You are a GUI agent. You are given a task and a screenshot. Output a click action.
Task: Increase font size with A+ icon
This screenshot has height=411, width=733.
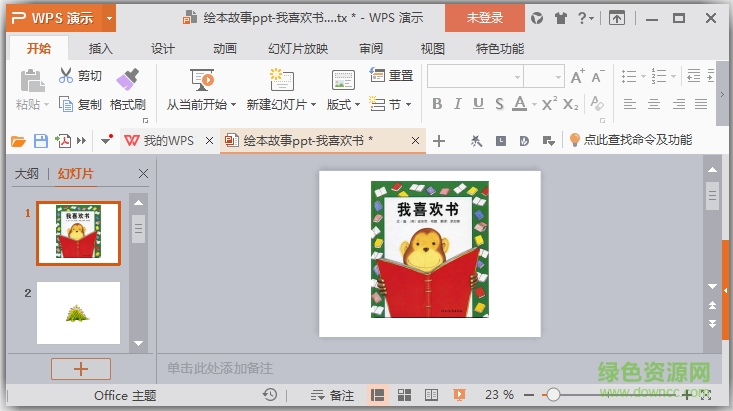point(577,76)
